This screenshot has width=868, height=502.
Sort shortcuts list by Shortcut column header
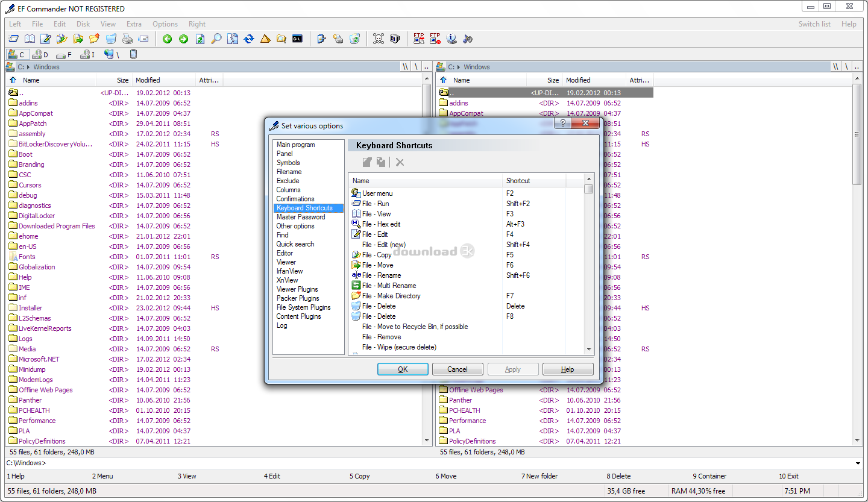[x=534, y=181]
